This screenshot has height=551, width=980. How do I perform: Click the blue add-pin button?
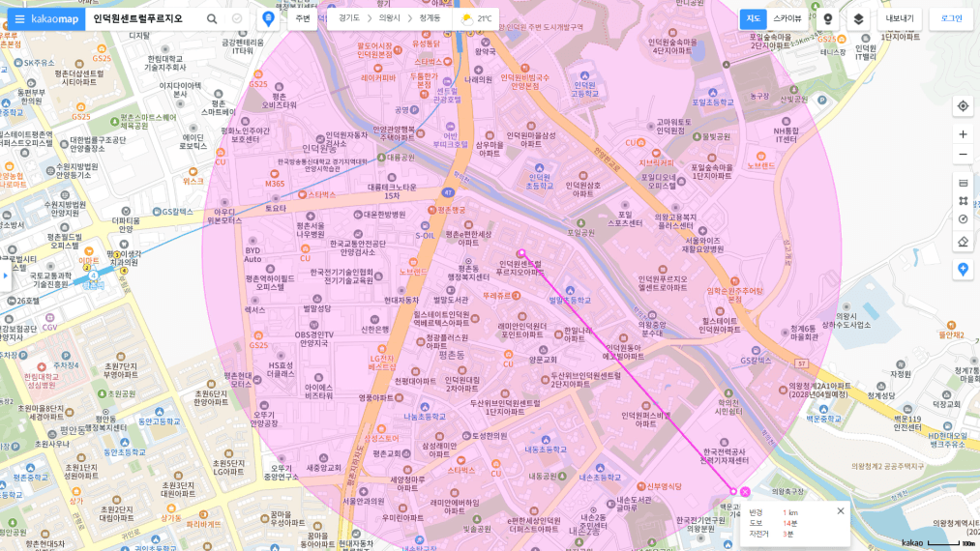point(964,270)
